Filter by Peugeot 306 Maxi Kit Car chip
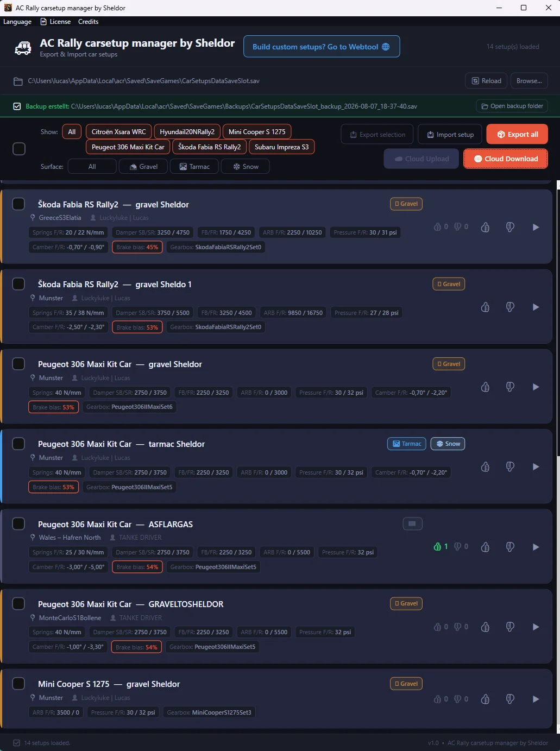This screenshot has height=751, width=560. pyautogui.click(x=128, y=147)
